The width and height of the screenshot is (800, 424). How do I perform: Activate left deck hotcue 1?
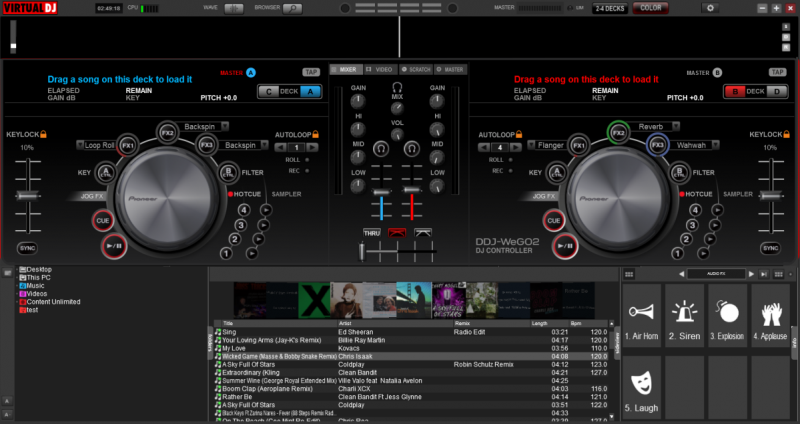pos(226,253)
